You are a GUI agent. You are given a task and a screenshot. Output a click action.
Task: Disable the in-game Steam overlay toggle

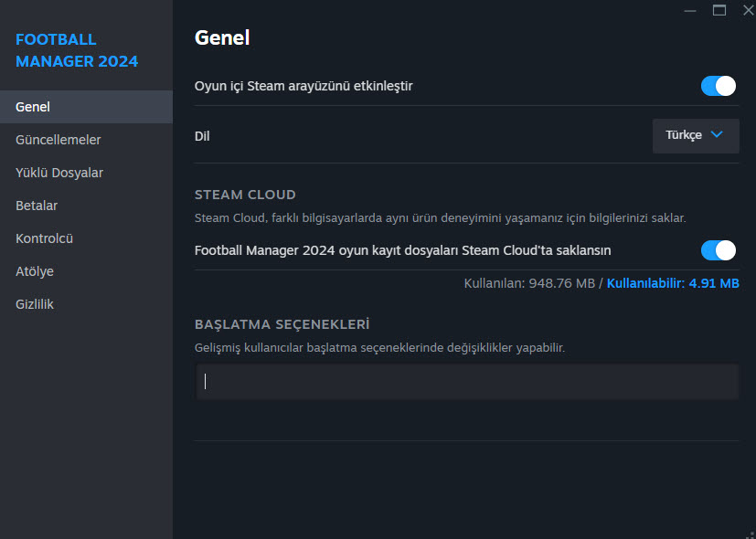click(x=719, y=86)
